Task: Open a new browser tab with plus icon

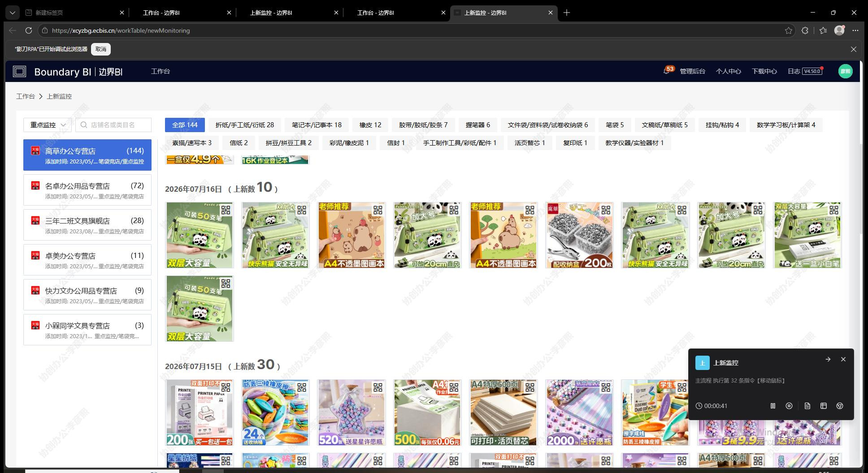Action: 567,13
